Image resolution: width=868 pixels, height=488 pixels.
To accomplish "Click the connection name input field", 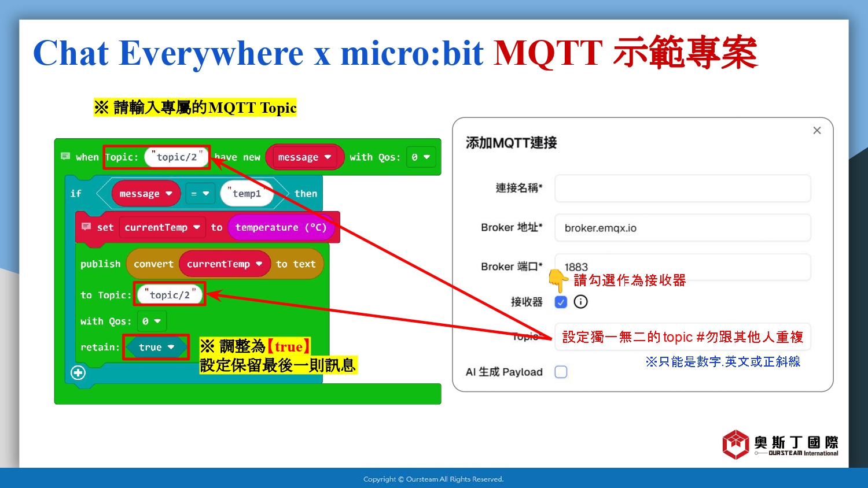I will click(682, 188).
